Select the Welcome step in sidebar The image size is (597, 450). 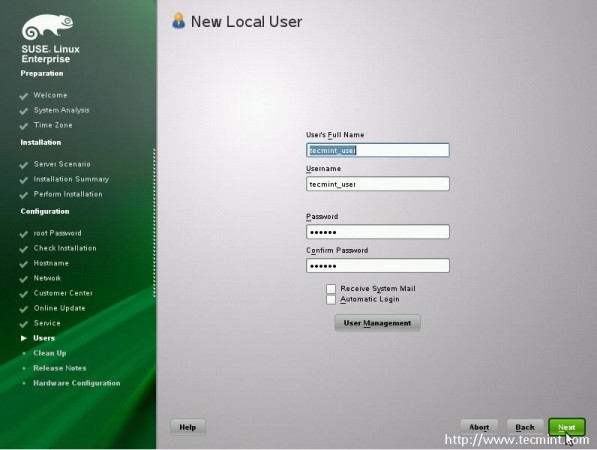coord(50,95)
